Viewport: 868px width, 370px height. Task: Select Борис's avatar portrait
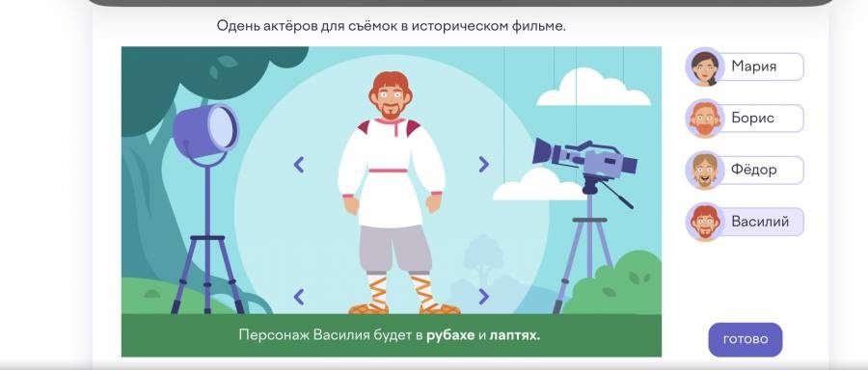705,119
